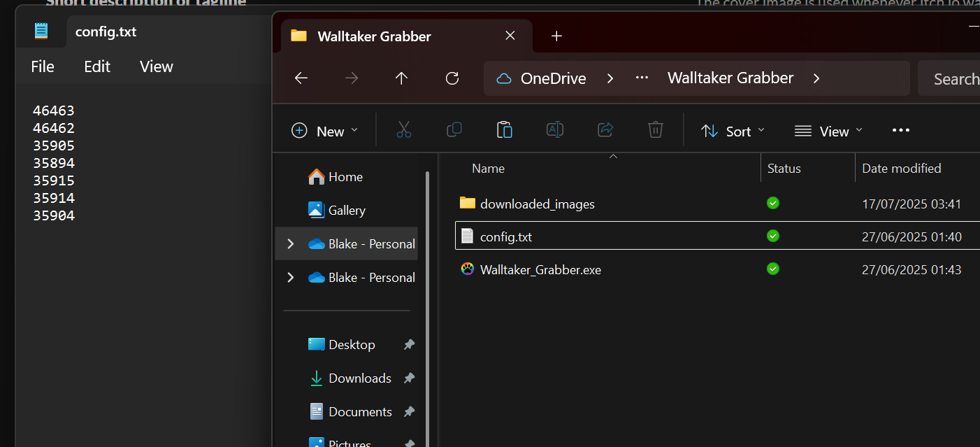980x447 pixels.
Task: Click OneDrive in the address breadcrumb
Action: click(554, 78)
